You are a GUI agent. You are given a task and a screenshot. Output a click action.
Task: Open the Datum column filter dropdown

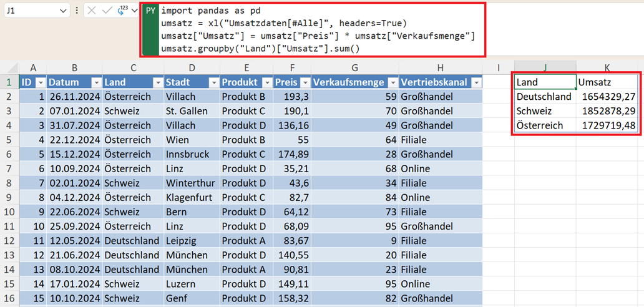pos(96,82)
